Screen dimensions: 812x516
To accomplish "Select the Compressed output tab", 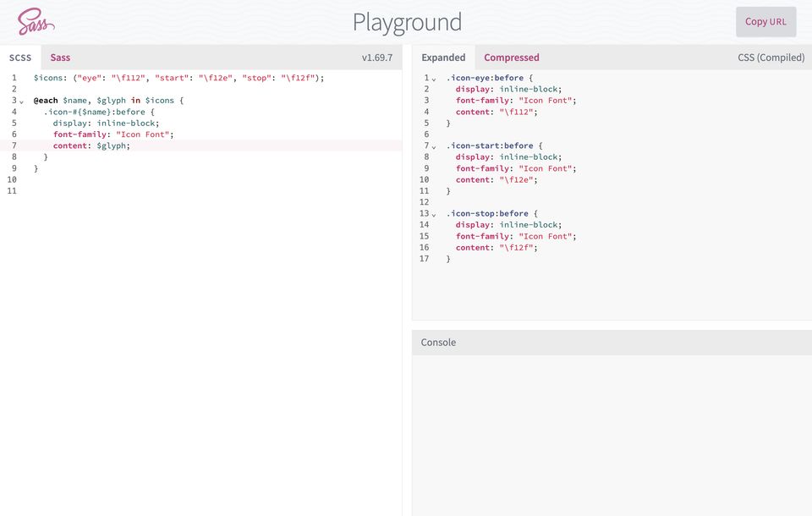I will [511, 58].
